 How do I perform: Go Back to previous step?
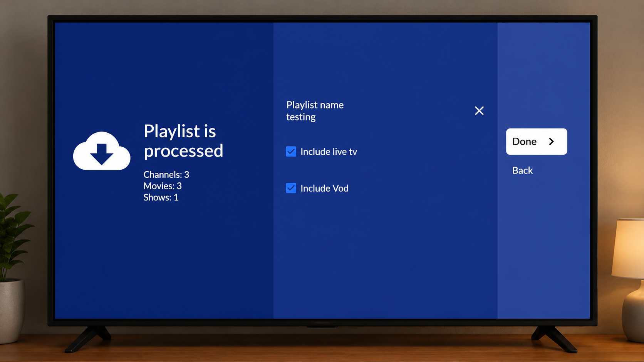[522, 170]
